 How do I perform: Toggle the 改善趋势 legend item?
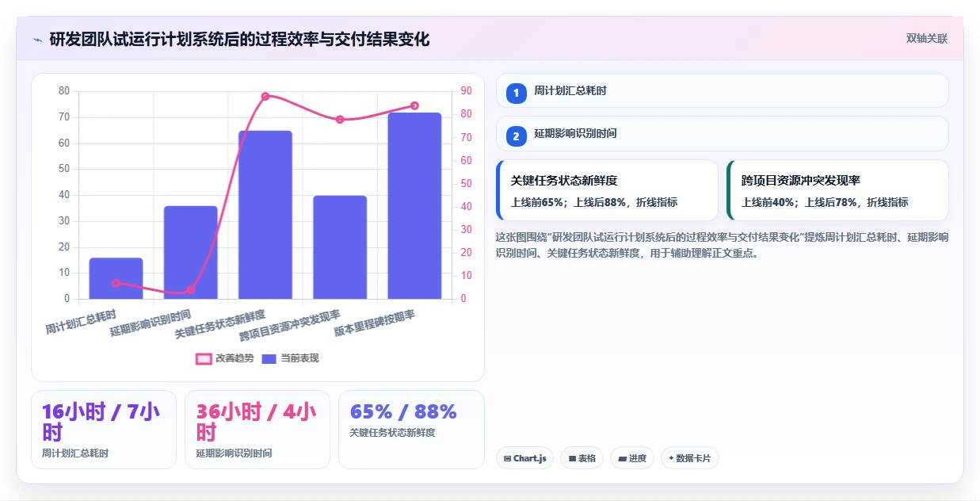tap(224, 358)
